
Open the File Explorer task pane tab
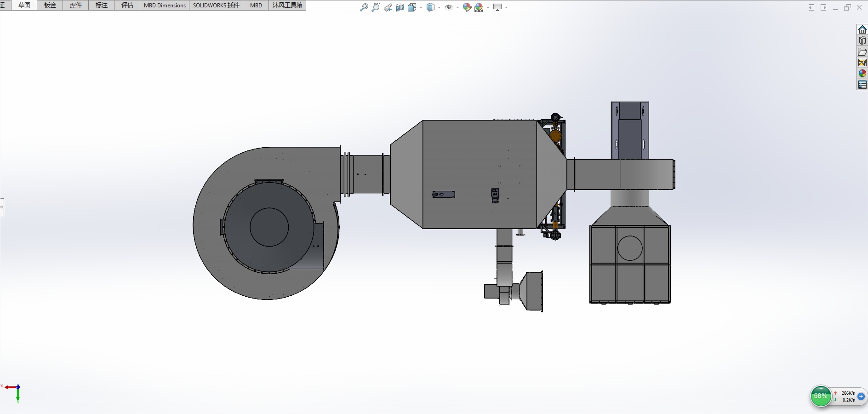click(x=862, y=52)
